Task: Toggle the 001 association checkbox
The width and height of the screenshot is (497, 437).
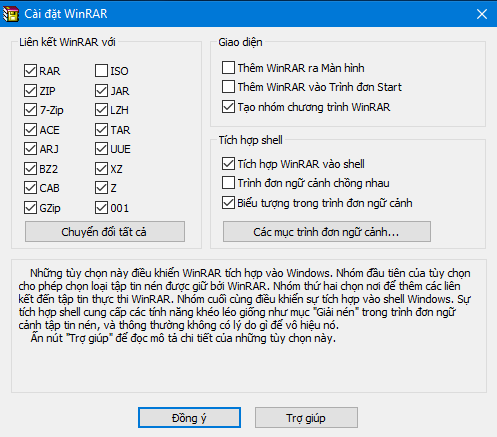Action: click(101, 208)
